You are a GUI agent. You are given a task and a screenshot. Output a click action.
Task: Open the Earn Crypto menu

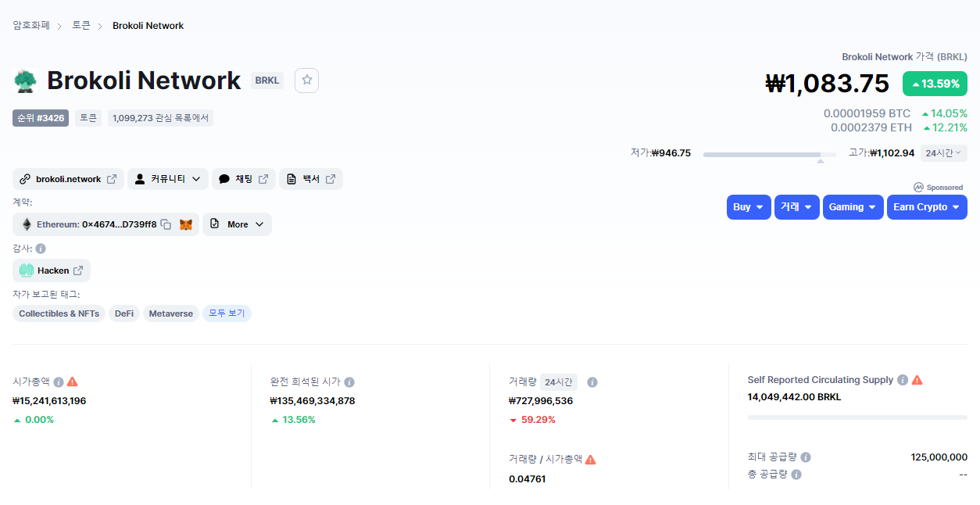tap(926, 207)
